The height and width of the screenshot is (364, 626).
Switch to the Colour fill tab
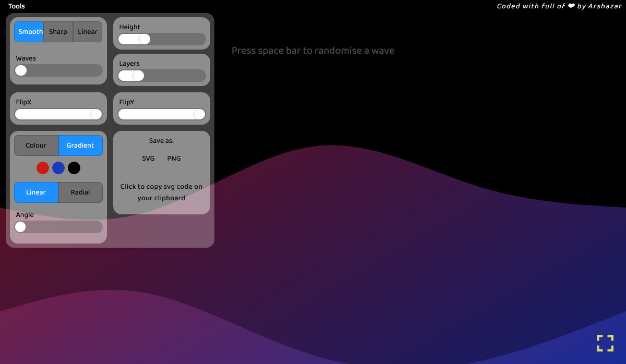36,145
